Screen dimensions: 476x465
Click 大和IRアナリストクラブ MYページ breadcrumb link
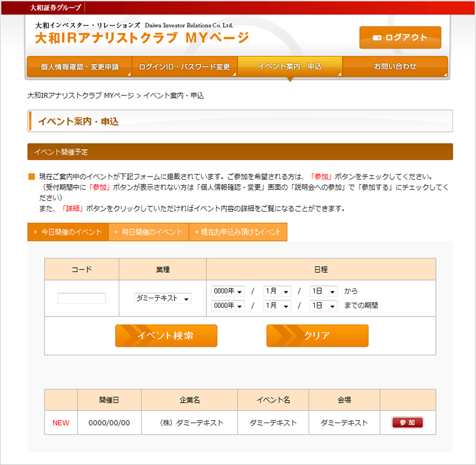pos(81,95)
